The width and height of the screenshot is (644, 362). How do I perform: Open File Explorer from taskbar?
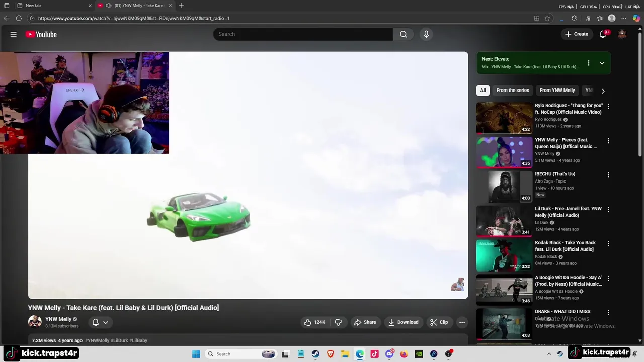345,354
